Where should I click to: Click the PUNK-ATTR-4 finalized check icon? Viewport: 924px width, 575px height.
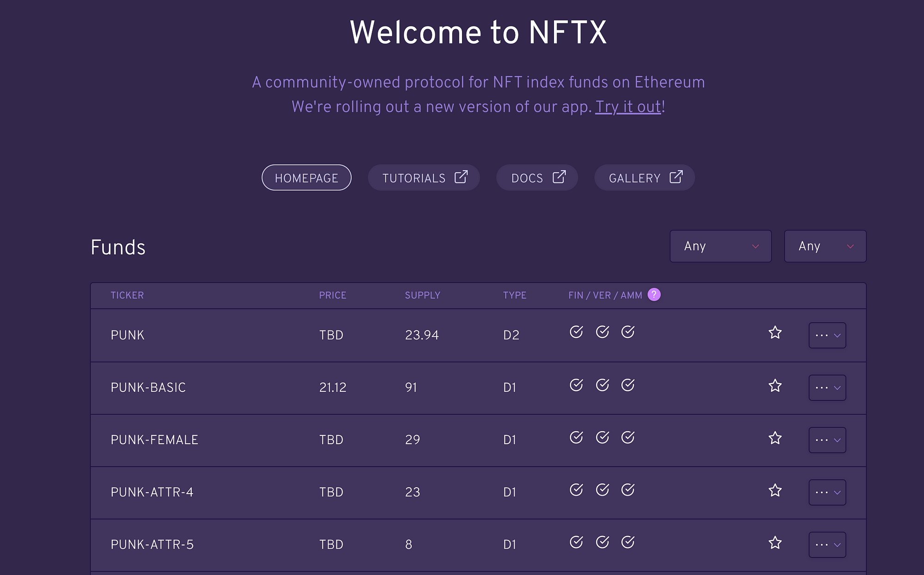[576, 489]
